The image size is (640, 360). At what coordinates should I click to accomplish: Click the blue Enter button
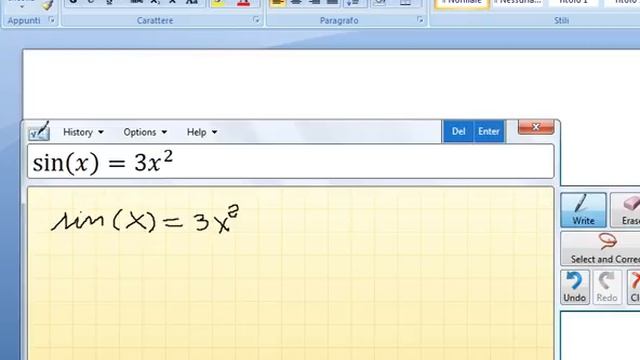(489, 131)
